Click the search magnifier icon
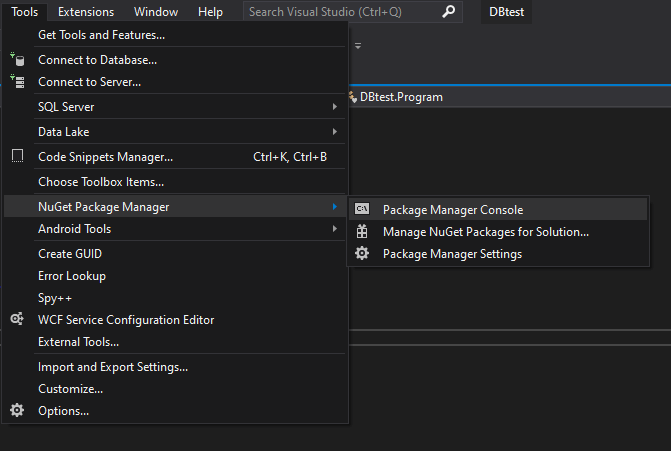This screenshot has width=671, height=451. click(448, 12)
